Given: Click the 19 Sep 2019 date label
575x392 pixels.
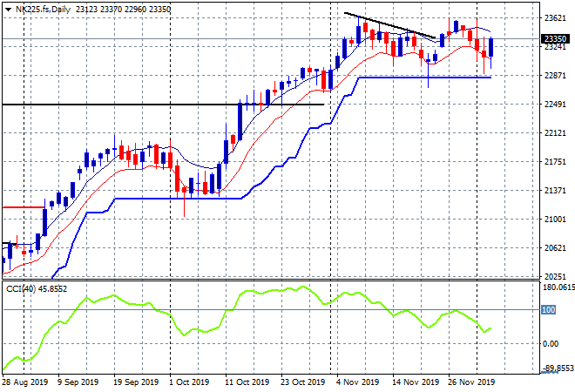Looking at the screenshot, I should pyautogui.click(x=136, y=382).
